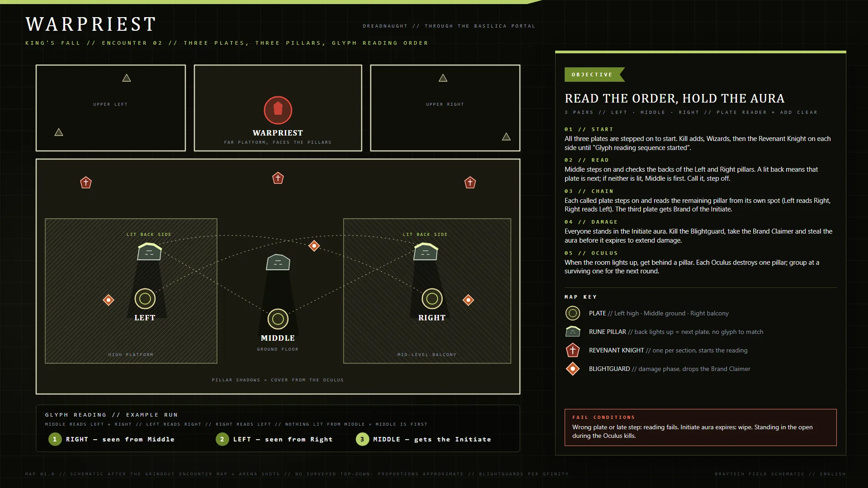This screenshot has height=488, width=868.
Task: Click the bottom triangle marker in Upper Left room
Action: (59, 132)
